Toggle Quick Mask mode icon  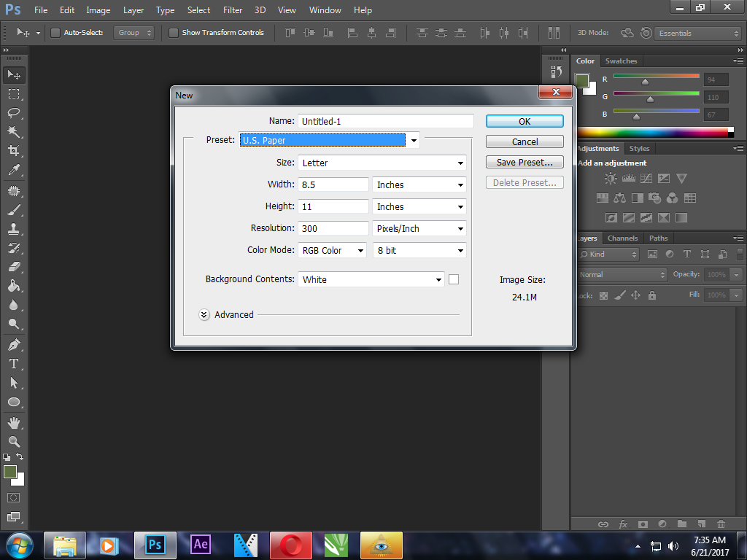point(13,498)
